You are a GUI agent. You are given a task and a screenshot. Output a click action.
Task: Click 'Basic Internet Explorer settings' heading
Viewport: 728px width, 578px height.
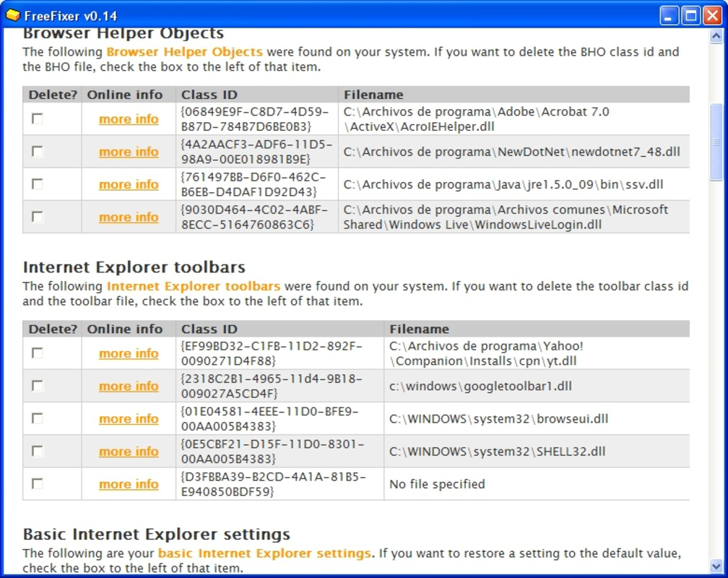[157, 535]
